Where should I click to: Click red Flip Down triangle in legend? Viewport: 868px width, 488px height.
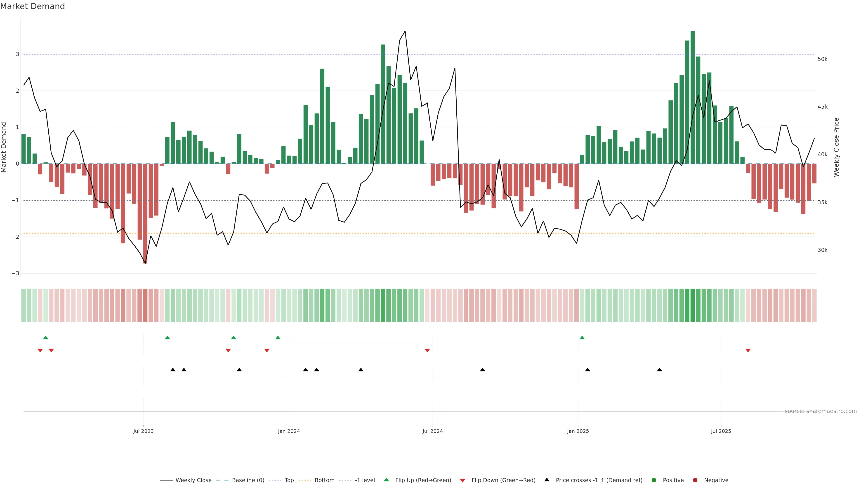point(463,480)
